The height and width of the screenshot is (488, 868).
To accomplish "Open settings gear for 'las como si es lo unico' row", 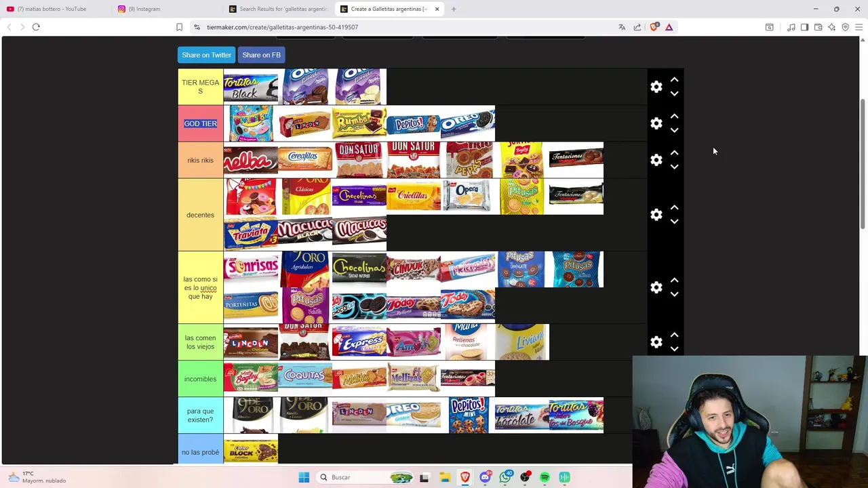I will click(656, 287).
